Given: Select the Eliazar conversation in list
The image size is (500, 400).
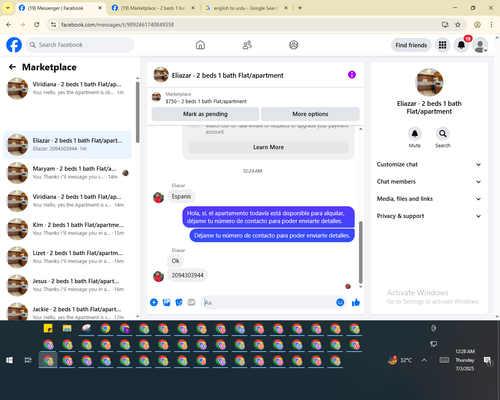Looking at the screenshot, I should coord(68,145).
